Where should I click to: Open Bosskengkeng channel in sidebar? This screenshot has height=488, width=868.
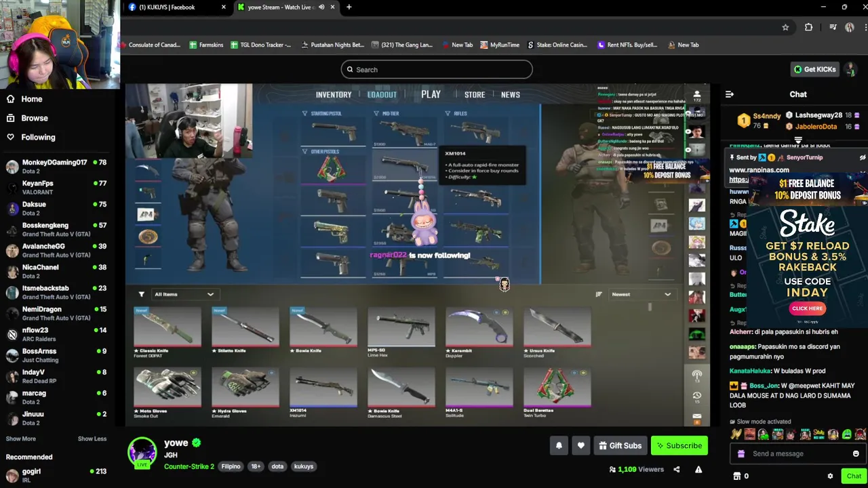(x=56, y=230)
